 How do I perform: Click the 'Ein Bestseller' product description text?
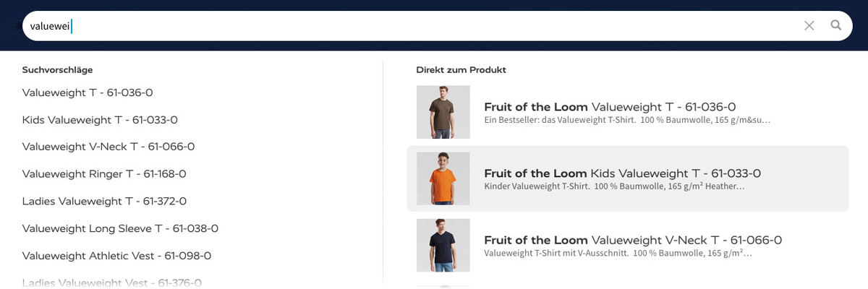626,120
